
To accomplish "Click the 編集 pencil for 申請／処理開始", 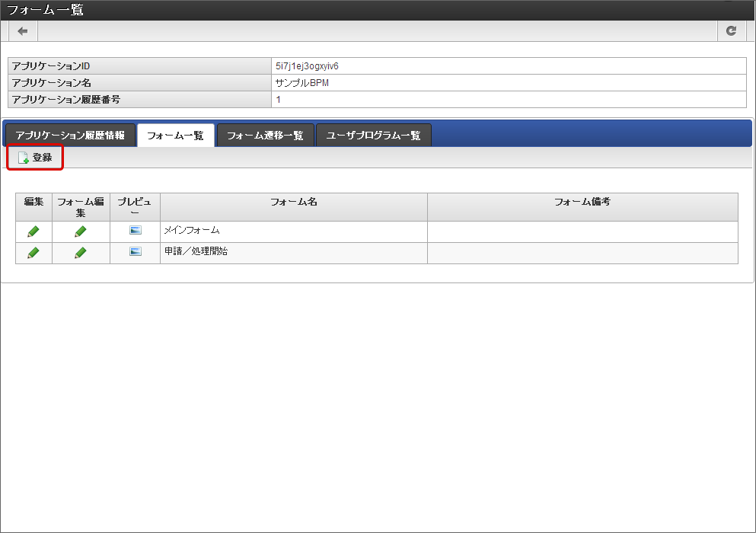I will pyautogui.click(x=33, y=253).
